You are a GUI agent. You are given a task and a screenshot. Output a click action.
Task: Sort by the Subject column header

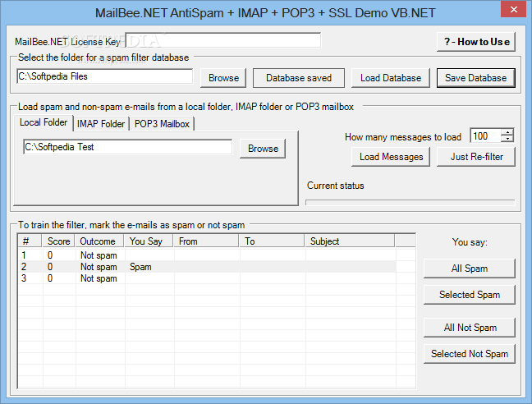coord(350,241)
